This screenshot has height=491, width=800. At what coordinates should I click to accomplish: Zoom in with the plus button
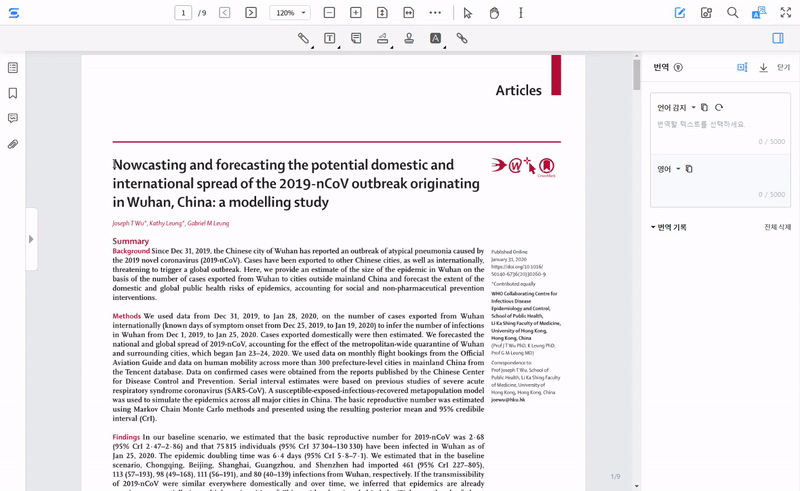tap(356, 13)
